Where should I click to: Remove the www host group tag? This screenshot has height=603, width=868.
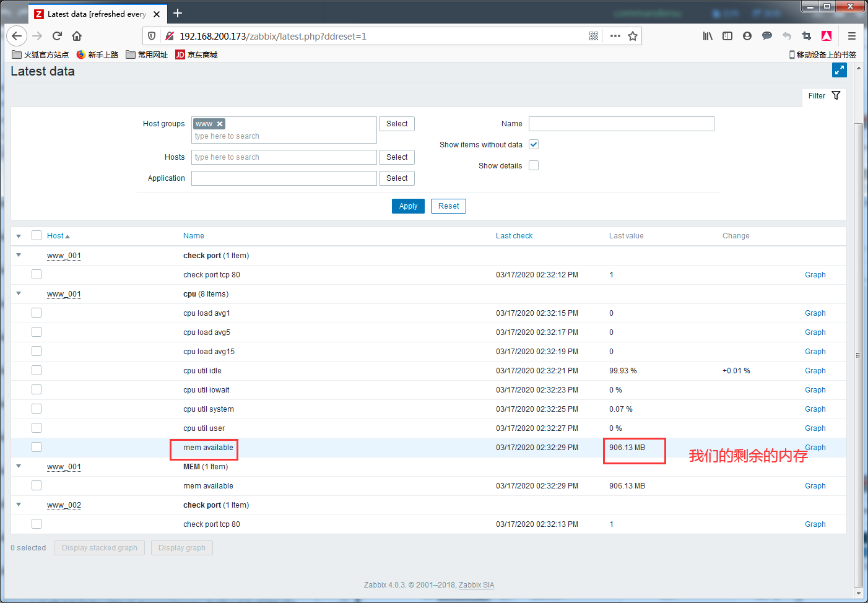(x=220, y=124)
